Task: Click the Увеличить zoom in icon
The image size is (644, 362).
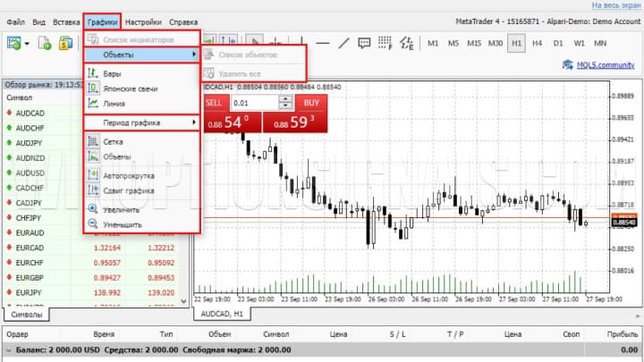Action: pyautogui.click(x=94, y=209)
